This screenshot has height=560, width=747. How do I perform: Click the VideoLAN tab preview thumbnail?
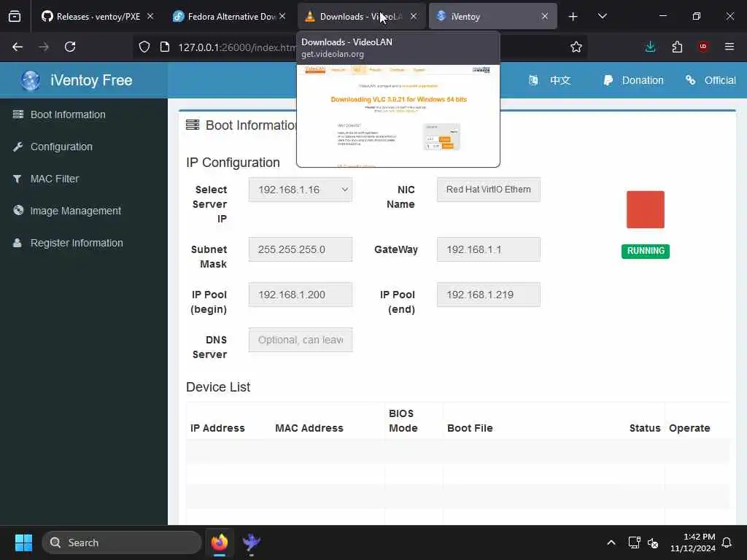pos(398,116)
